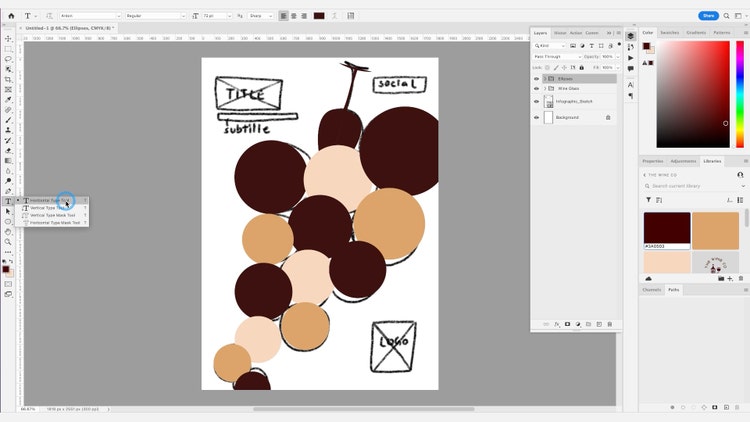
Task: Toggle visibility of the Background layer
Action: point(536,117)
